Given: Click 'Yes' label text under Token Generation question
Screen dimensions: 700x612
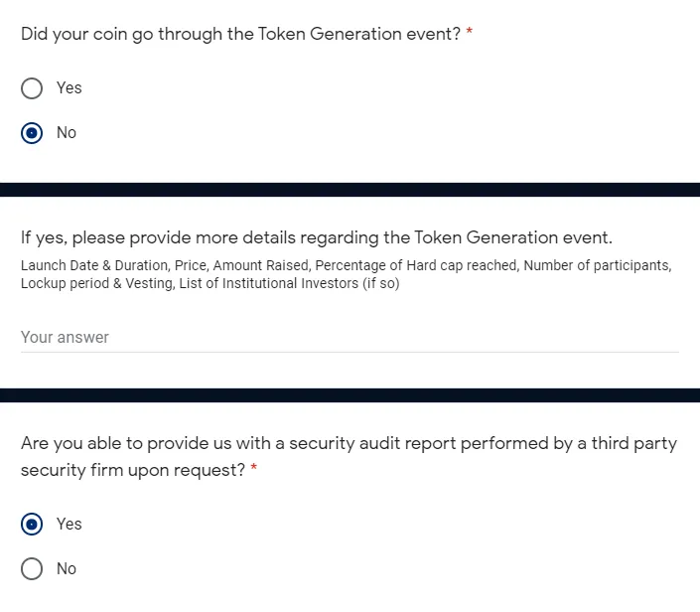Looking at the screenshot, I should 70,88.
